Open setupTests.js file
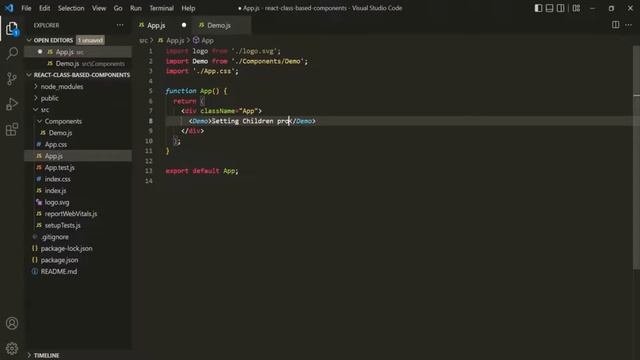This screenshot has height=360, width=640. 62,225
